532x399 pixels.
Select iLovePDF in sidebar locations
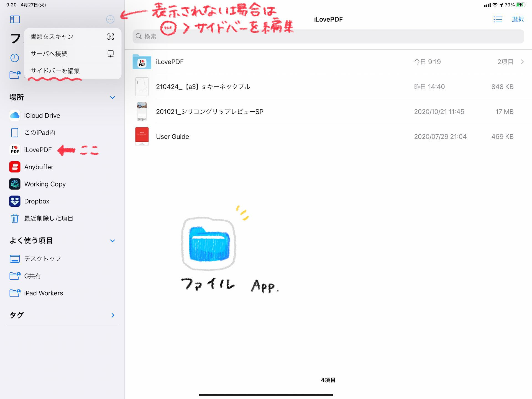tap(38, 150)
